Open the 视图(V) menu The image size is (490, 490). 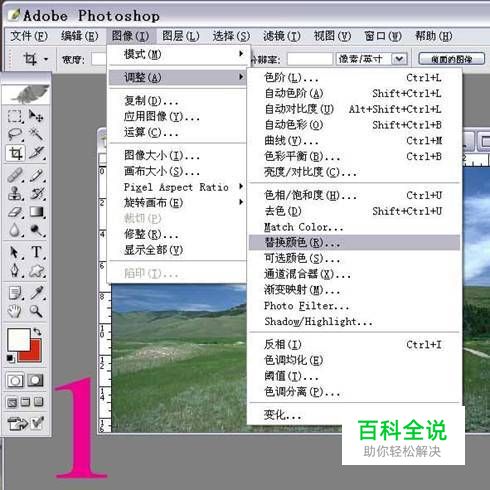click(x=332, y=36)
